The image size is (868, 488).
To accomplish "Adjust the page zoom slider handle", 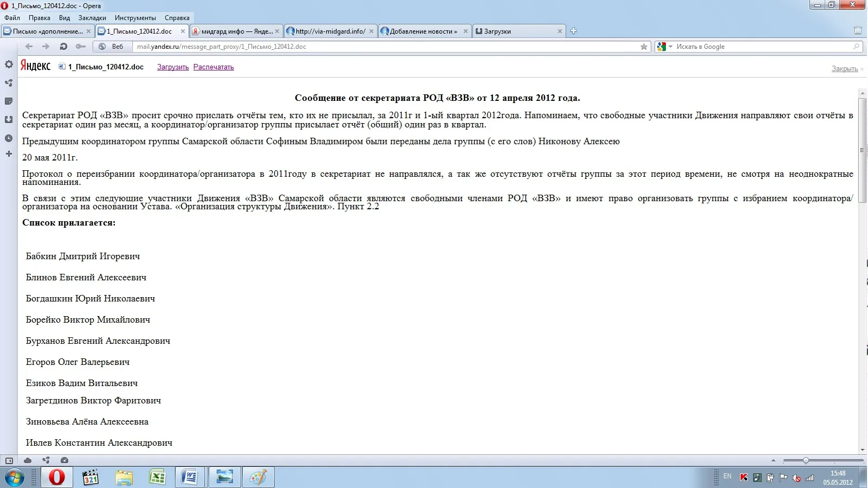I will coord(806,460).
